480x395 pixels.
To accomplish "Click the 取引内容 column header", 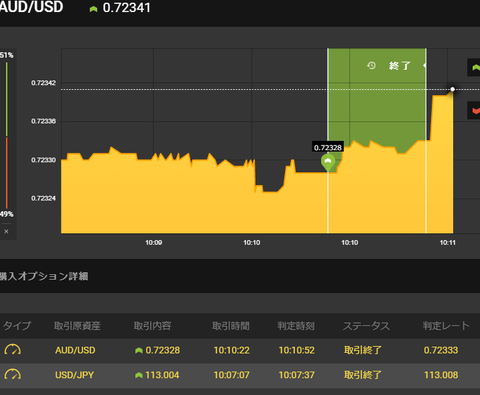I will pos(152,326).
